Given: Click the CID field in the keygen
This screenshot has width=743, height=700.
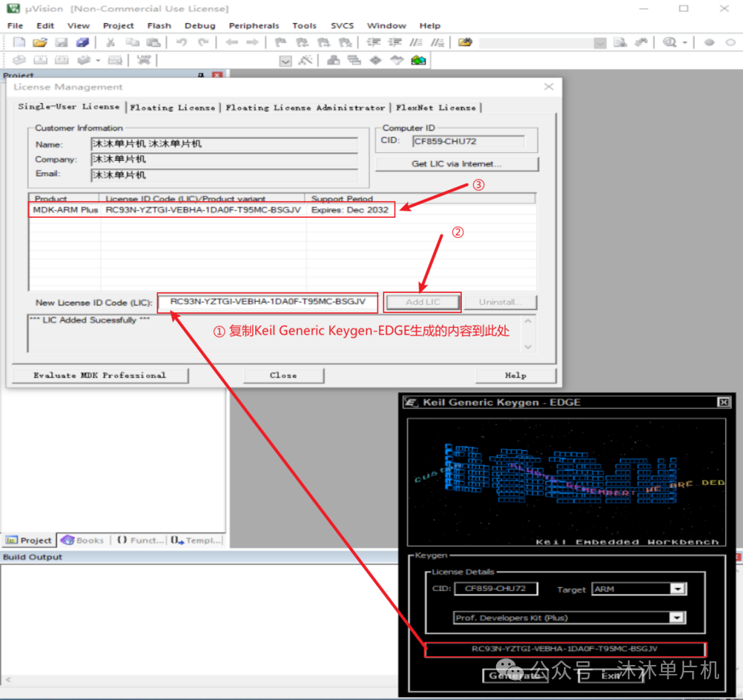Looking at the screenshot, I should click(x=495, y=589).
